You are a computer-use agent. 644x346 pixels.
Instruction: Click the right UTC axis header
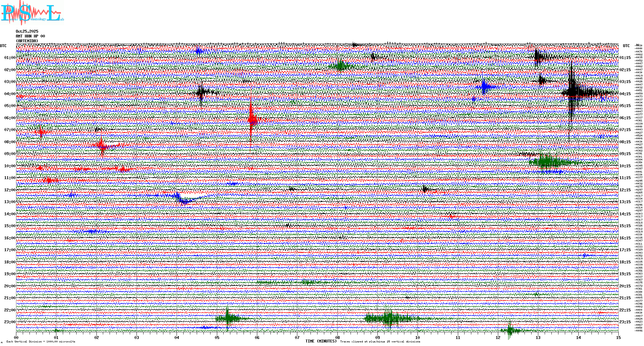pyautogui.click(x=626, y=46)
